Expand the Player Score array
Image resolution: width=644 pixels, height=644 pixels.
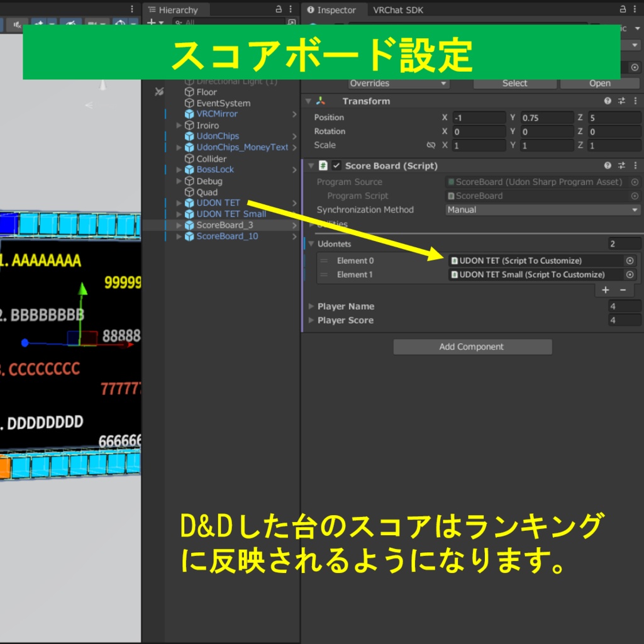click(x=311, y=320)
